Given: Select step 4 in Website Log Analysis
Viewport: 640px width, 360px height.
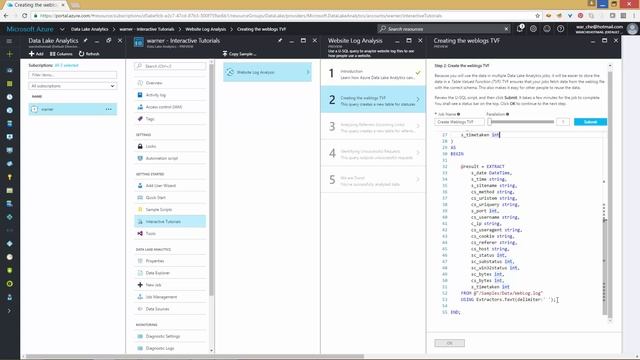Looking at the screenshot, I should pos(373,153).
